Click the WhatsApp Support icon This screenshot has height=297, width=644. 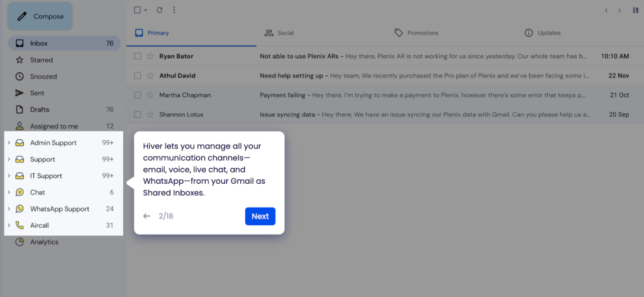[x=19, y=209]
